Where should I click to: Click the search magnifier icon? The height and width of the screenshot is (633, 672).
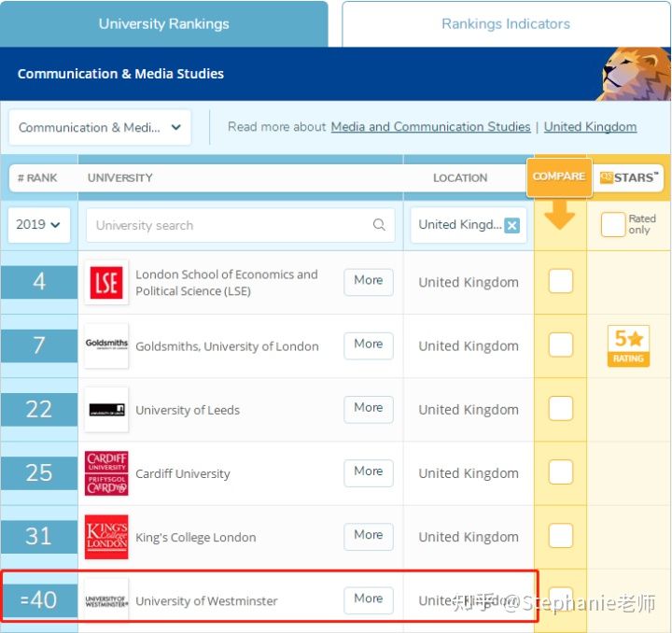tap(379, 225)
